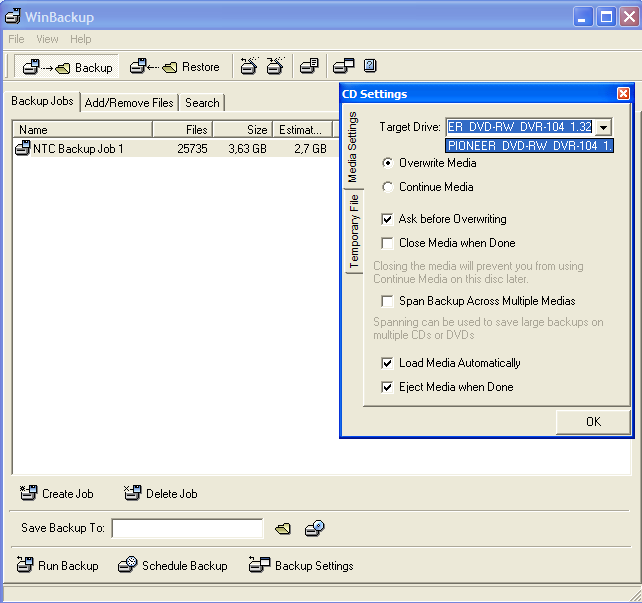Select the Continue Media radio option
Image resolution: width=642 pixels, height=603 pixels.
[388, 187]
